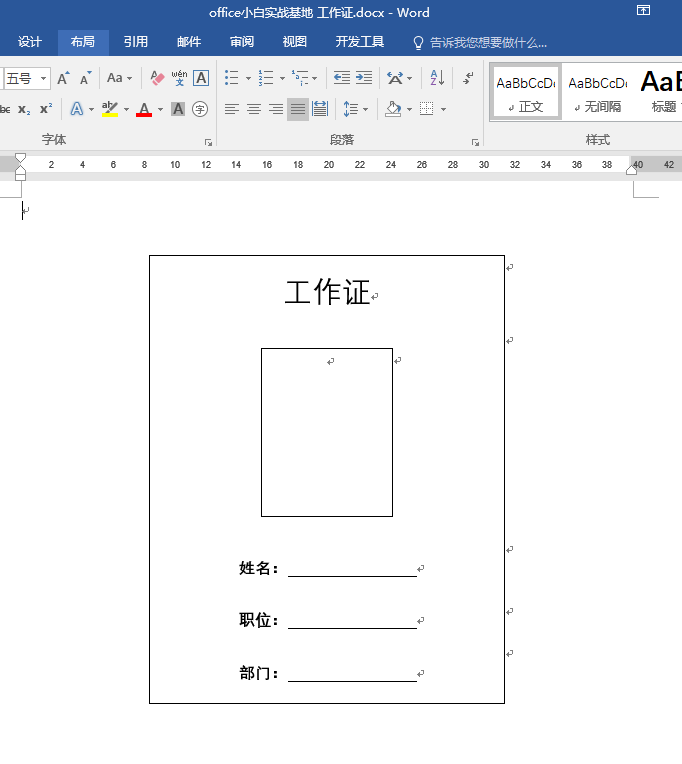Click the 告诉我您想要做什么 search box

pos(488,43)
